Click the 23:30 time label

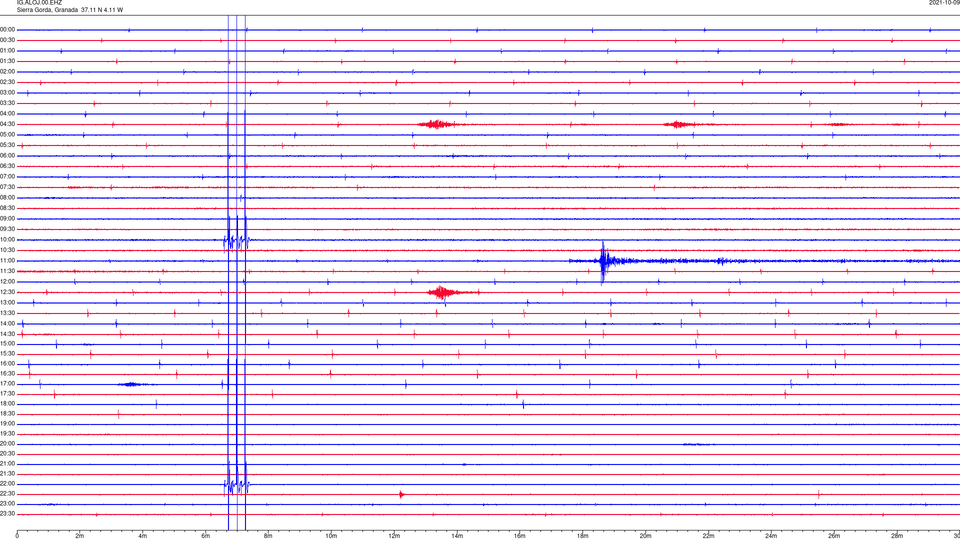(x=8, y=514)
